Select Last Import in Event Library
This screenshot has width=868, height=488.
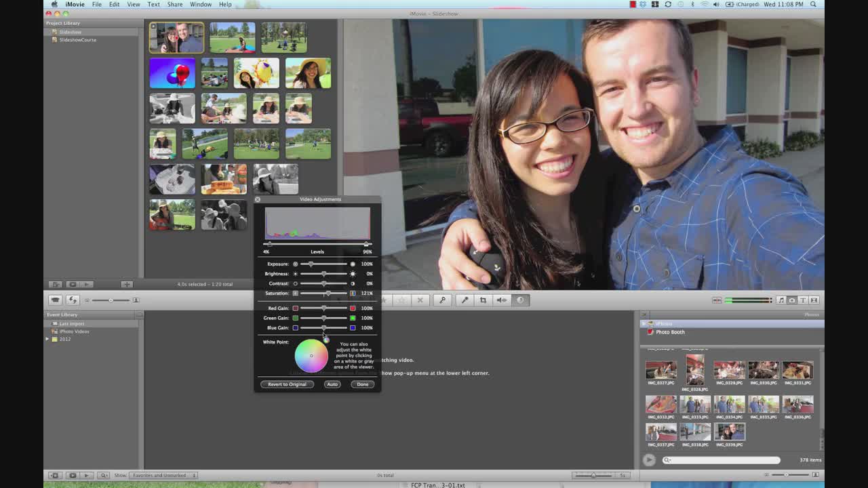[71, 324]
